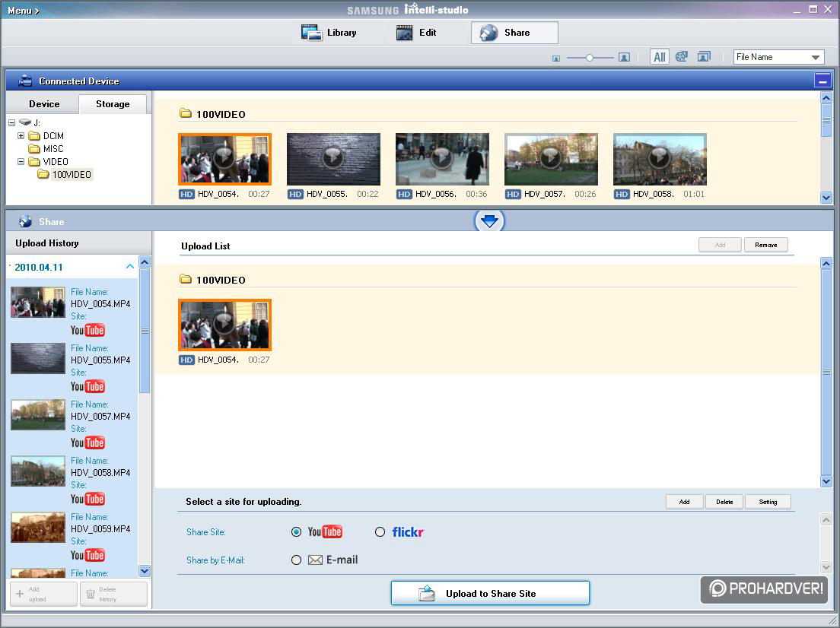Screen dimensions: 840x628
Task: Switch to the Library tab
Action: tap(329, 33)
